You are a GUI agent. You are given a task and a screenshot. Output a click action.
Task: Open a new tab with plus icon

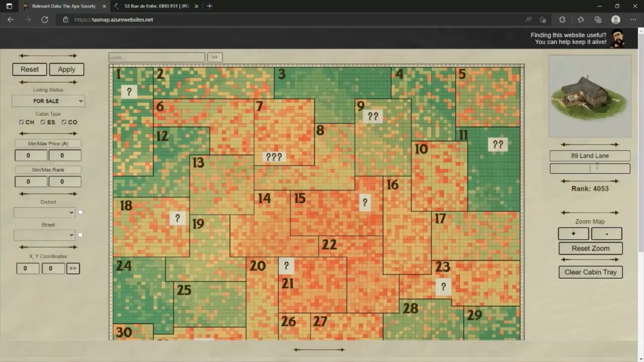[209, 6]
